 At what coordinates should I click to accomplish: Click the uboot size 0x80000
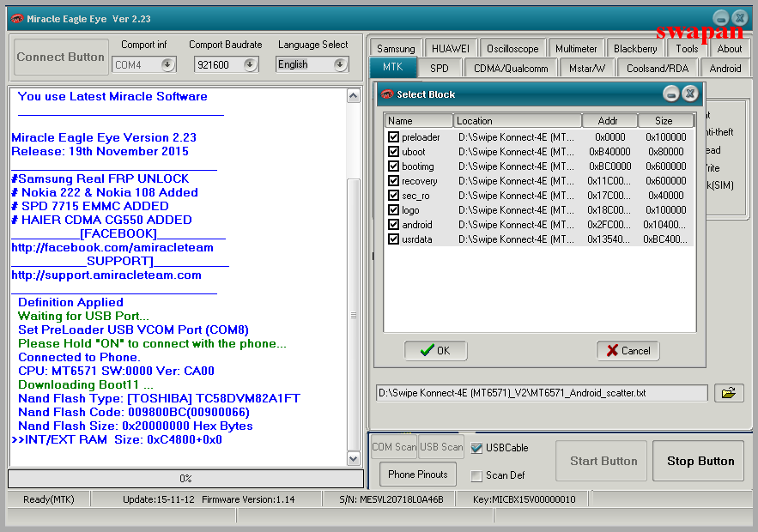[666, 152]
